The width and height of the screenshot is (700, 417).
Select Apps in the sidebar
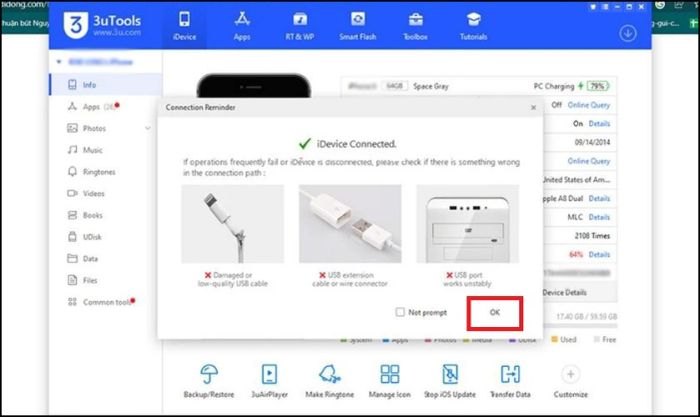pos(105,107)
